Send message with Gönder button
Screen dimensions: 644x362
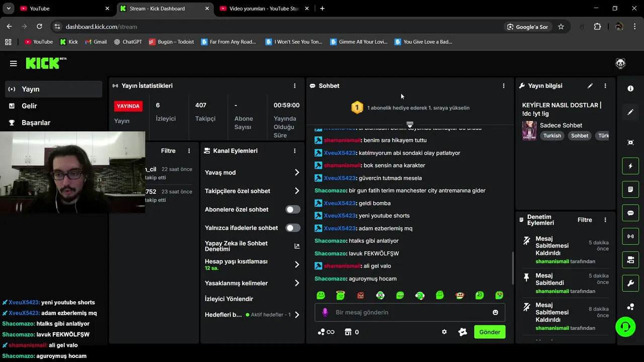(x=490, y=332)
